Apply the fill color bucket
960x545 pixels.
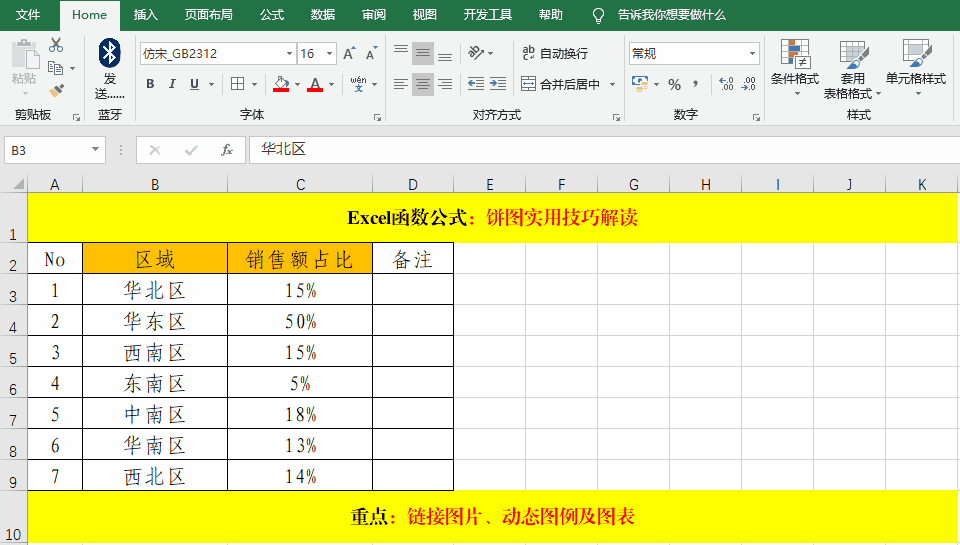pyautogui.click(x=281, y=84)
